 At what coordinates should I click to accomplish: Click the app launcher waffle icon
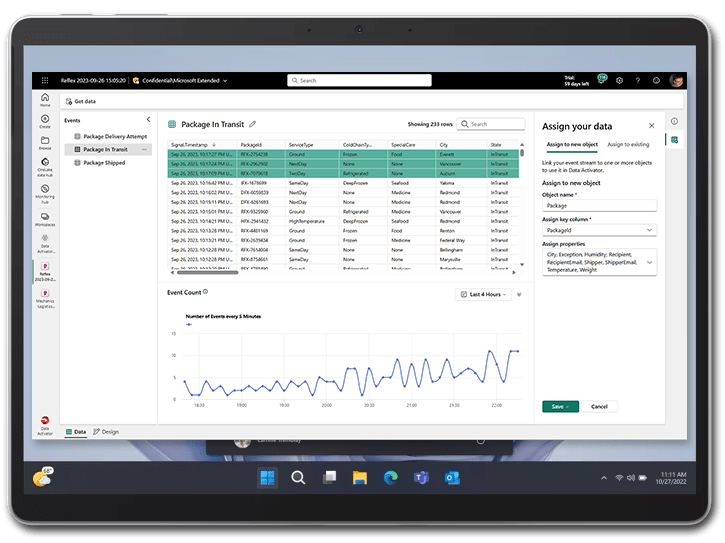(45, 80)
